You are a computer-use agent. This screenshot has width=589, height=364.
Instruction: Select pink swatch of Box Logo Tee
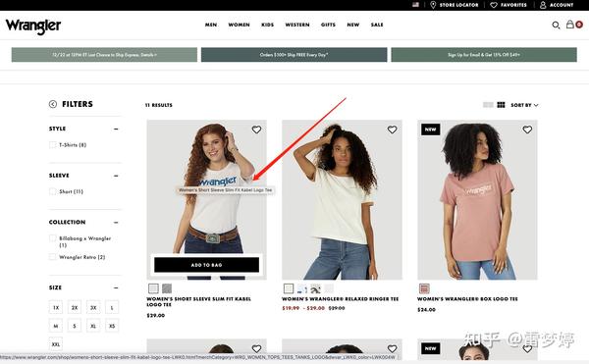(424, 288)
